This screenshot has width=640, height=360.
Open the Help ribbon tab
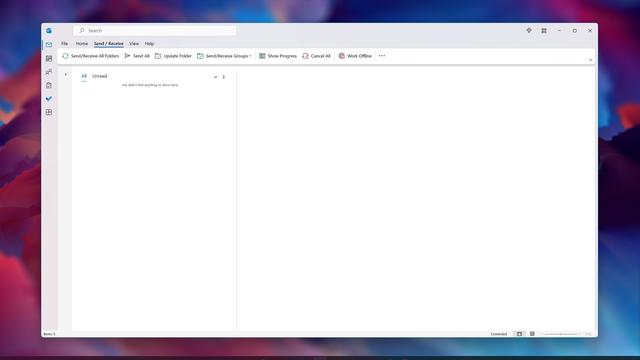[149, 44]
